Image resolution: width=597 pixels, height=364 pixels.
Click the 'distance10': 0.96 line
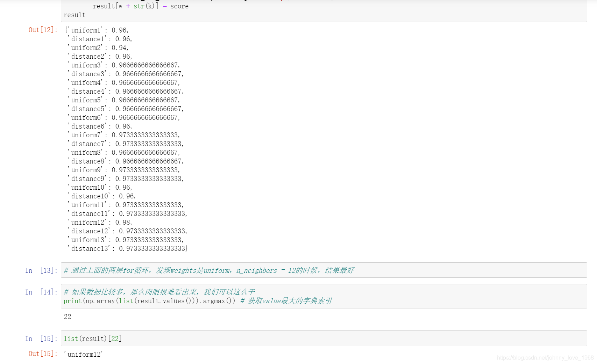tap(101, 196)
